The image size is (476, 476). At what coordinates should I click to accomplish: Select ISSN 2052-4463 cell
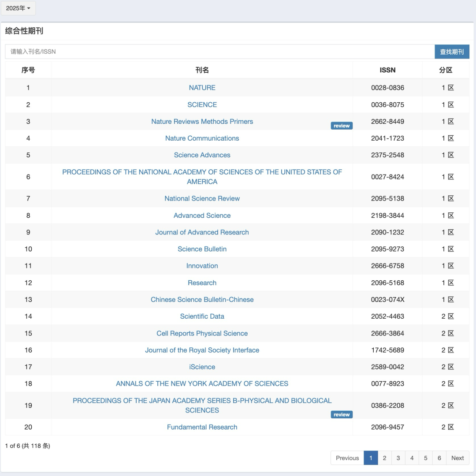tap(388, 316)
